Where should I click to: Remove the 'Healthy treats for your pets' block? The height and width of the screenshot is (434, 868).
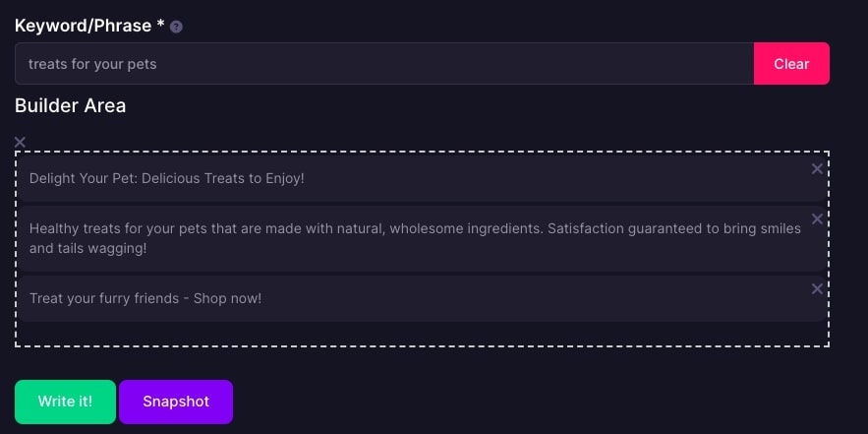(x=817, y=218)
